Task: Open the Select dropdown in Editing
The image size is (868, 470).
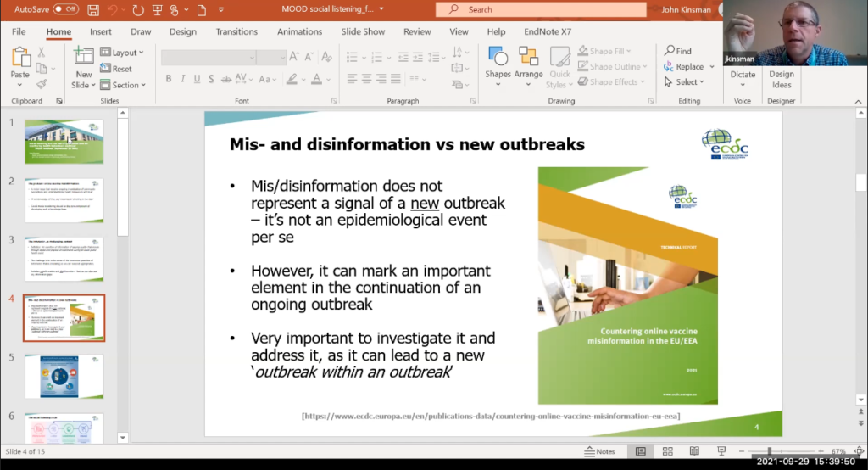Action: 686,82
